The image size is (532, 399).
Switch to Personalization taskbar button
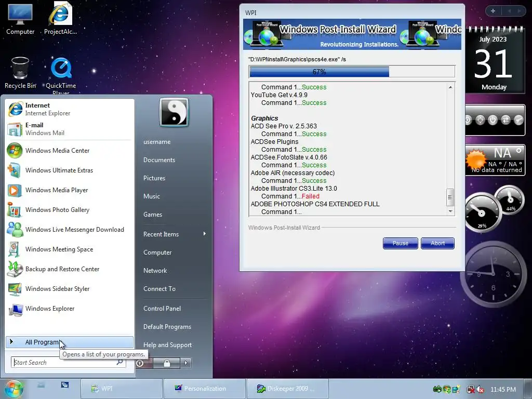coord(205,389)
